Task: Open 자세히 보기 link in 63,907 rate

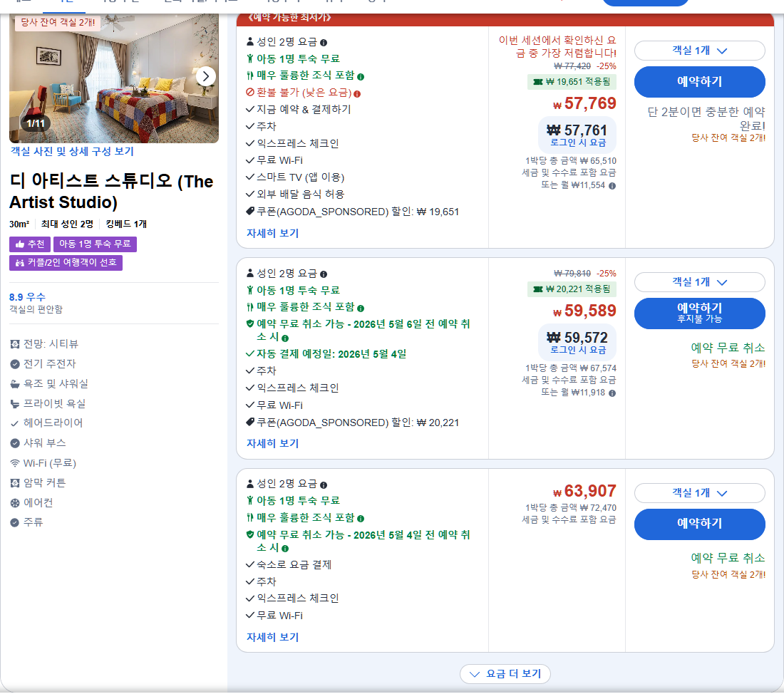Action: pos(272,638)
